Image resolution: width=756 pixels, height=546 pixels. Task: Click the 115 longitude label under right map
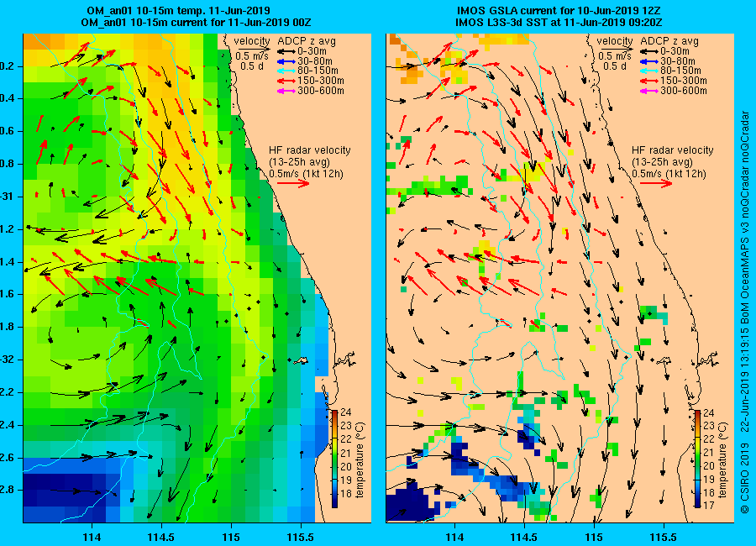[594, 537]
